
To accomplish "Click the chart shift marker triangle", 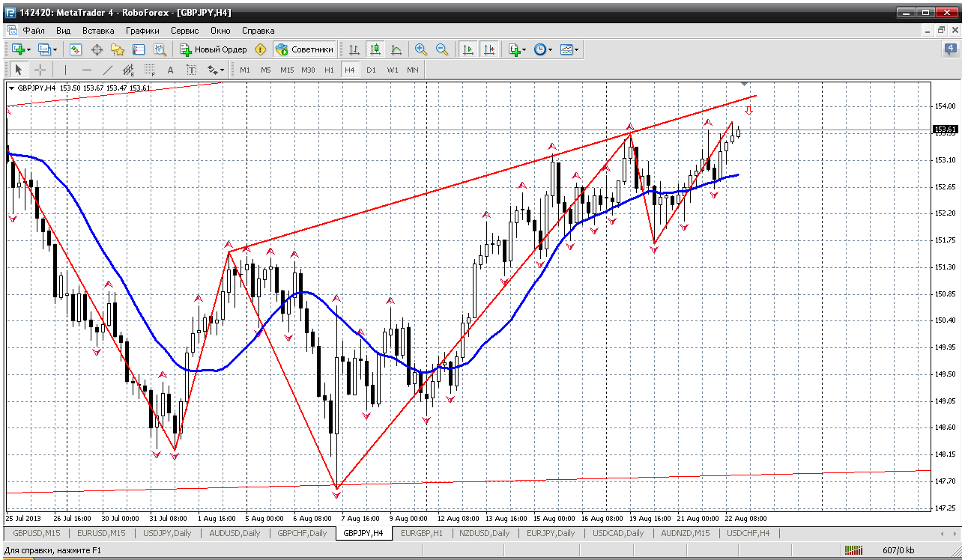I will point(744,83).
